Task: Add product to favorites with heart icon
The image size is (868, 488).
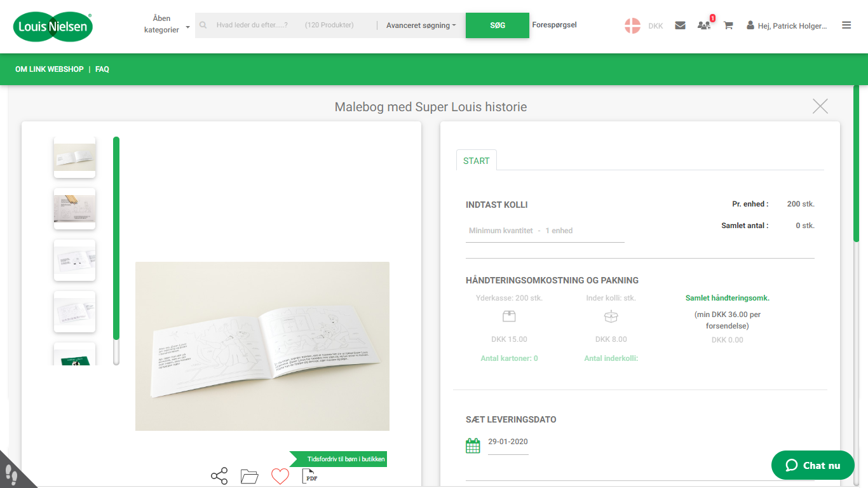Action: 280,477
